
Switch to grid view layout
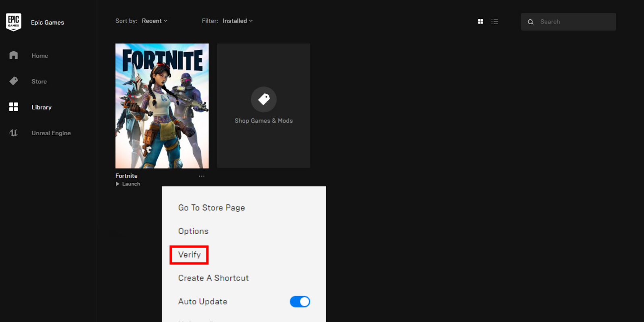click(x=481, y=21)
